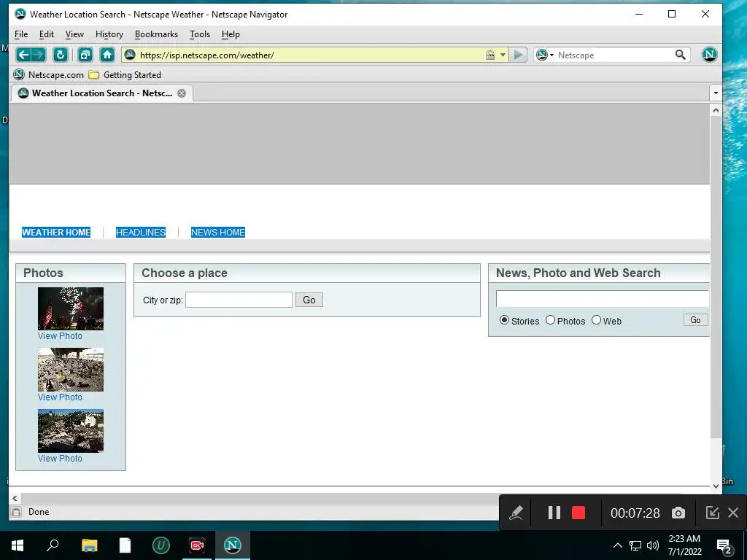Click the network tray icon
This screenshot has width=747, height=560.
[x=635, y=545]
